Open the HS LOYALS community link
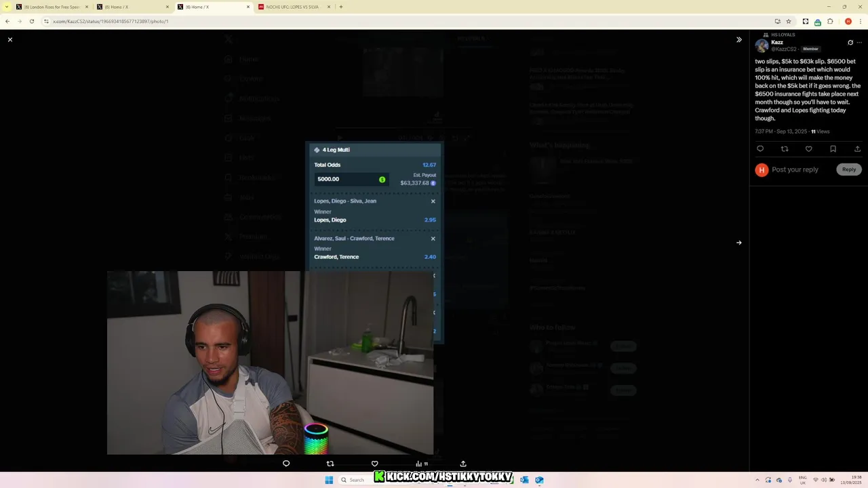The image size is (868, 488). click(783, 35)
